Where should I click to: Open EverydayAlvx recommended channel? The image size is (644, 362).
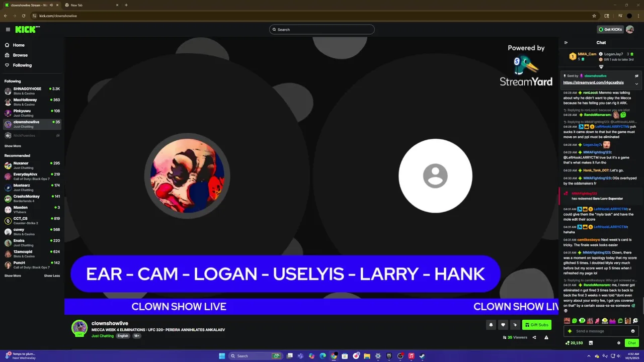click(32, 176)
